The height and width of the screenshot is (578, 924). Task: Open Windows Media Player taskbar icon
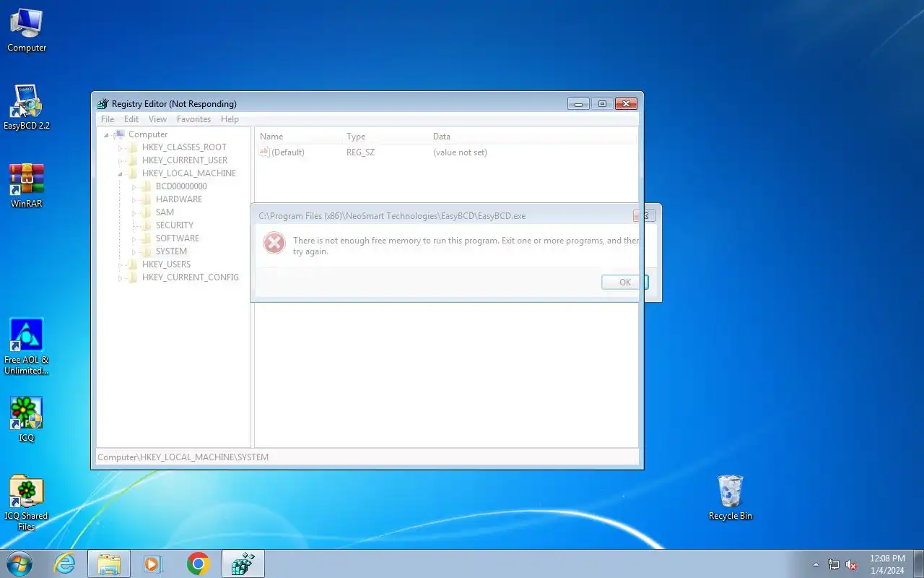pos(153,564)
